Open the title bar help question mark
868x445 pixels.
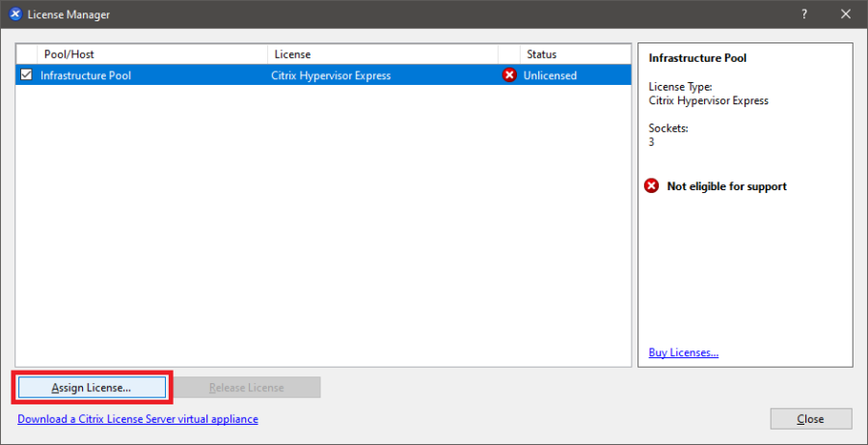[804, 14]
